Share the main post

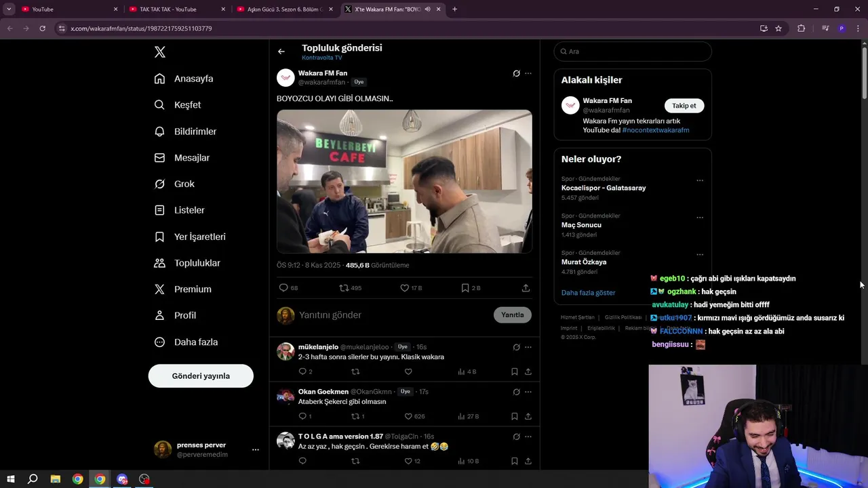526,288
